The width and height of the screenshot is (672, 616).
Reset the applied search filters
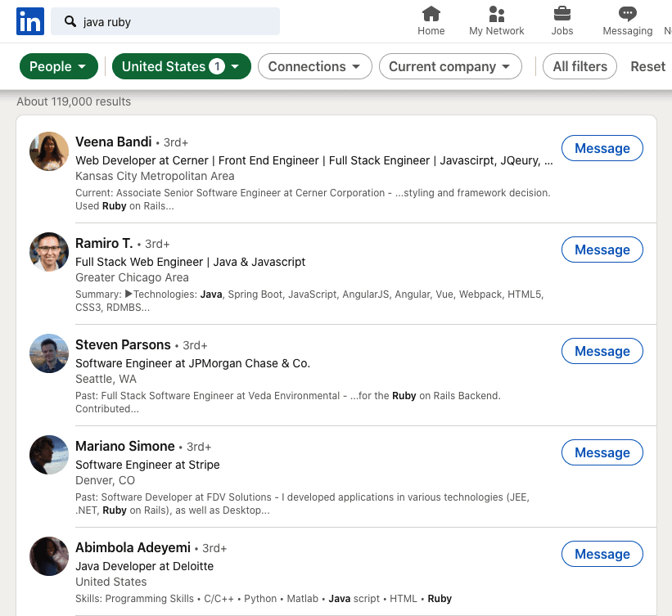tap(647, 67)
